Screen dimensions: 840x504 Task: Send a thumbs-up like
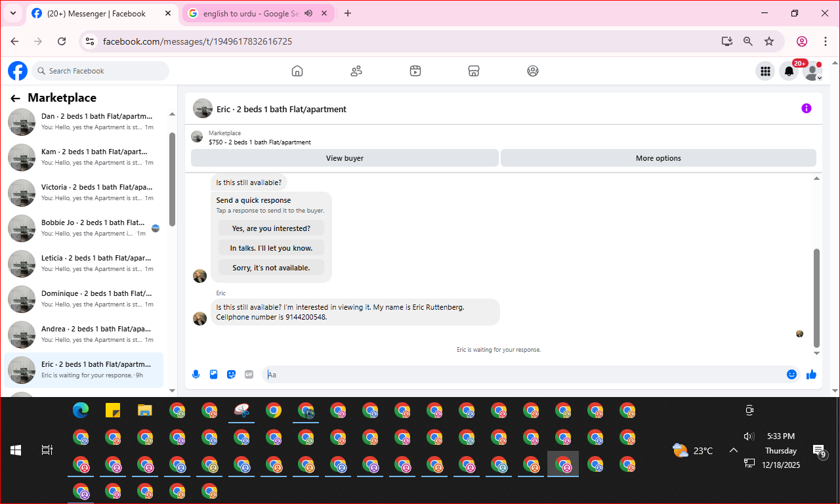click(812, 374)
